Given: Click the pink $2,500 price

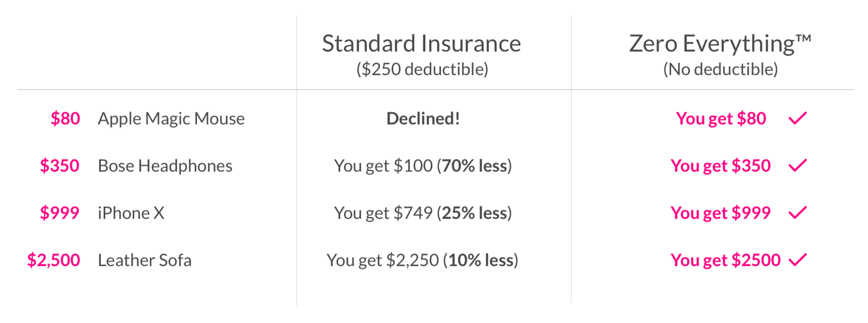Looking at the screenshot, I should point(54,260).
